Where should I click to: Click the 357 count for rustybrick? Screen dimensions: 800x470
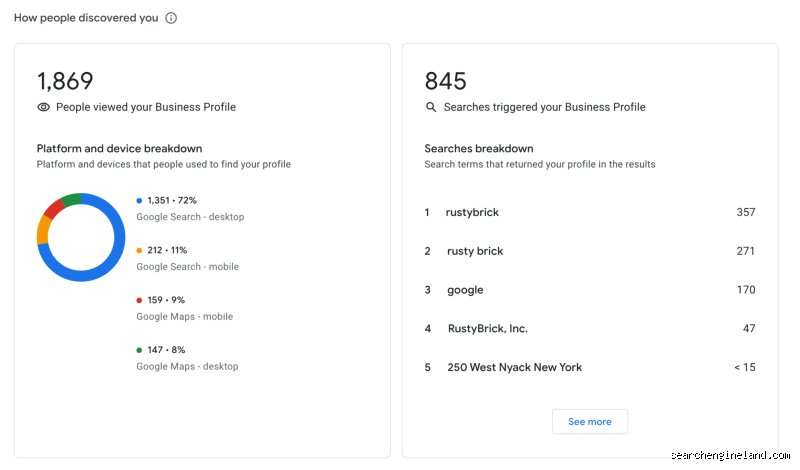(x=745, y=212)
